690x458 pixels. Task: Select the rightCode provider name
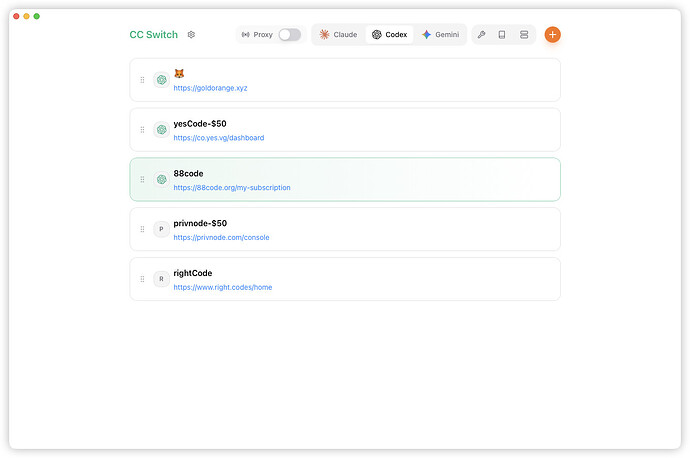(193, 273)
